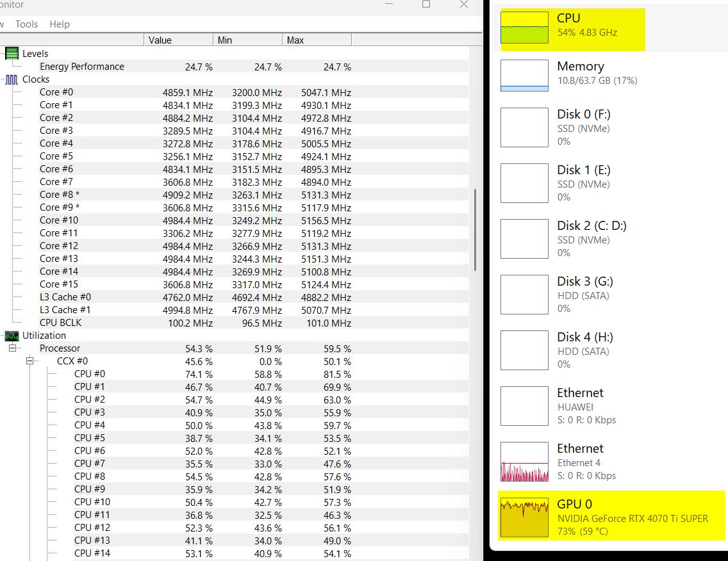
Task: Click the Max column header
Action: (x=317, y=40)
